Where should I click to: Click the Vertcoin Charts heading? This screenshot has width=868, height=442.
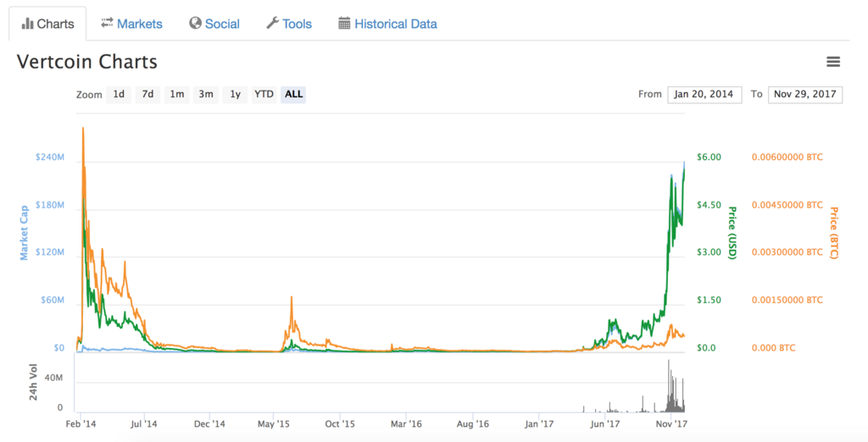tap(87, 62)
